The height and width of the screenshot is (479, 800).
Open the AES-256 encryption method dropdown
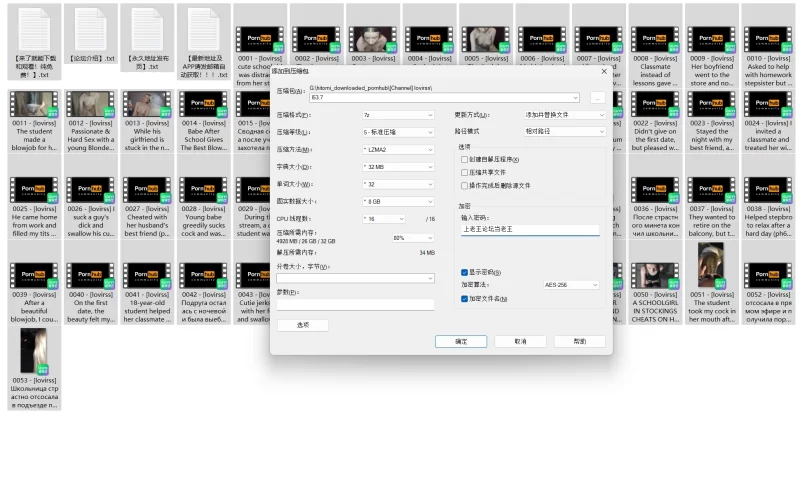(x=571, y=285)
